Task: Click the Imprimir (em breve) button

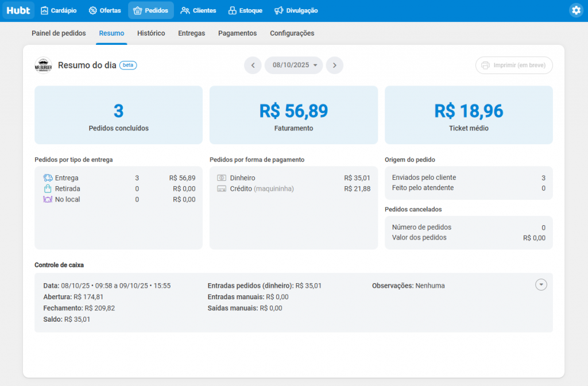Action: pyautogui.click(x=513, y=65)
